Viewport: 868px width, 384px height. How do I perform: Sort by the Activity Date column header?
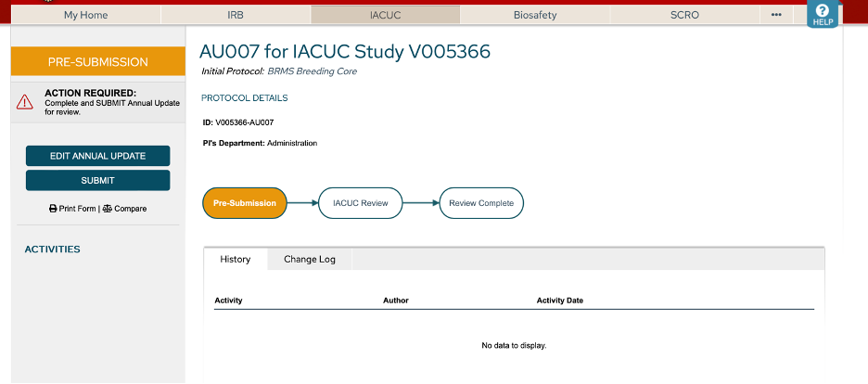[x=559, y=301]
